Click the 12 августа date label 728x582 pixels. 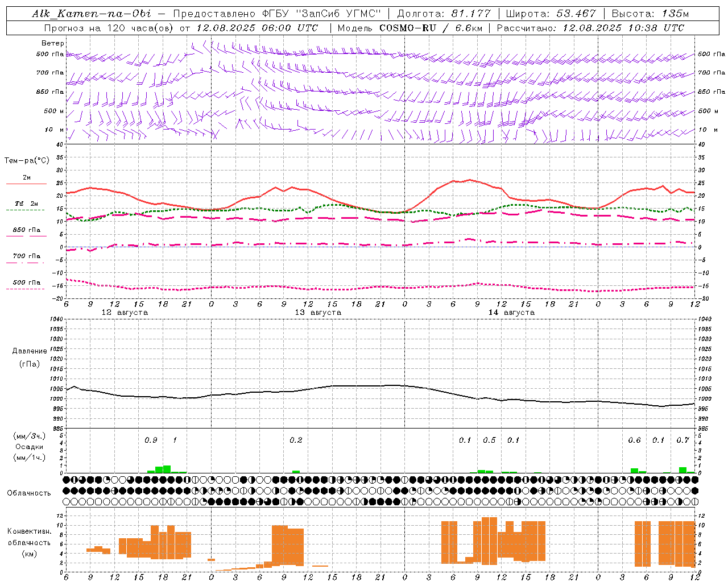point(125,313)
